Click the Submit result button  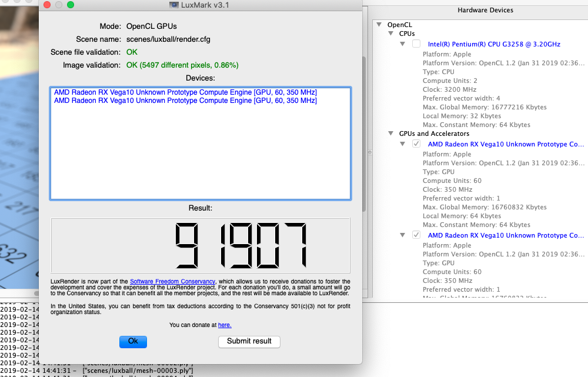click(x=249, y=341)
